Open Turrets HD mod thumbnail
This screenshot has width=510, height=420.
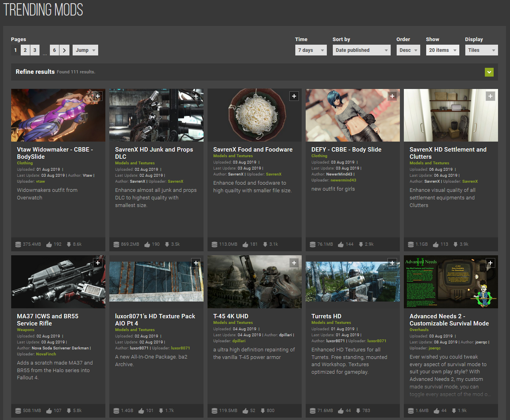tap(353, 282)
